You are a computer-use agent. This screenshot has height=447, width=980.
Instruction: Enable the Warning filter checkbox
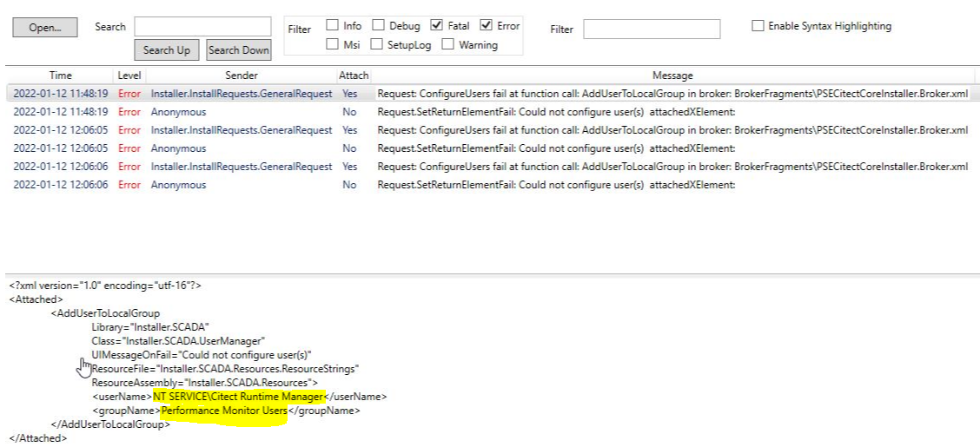point(447,45)
